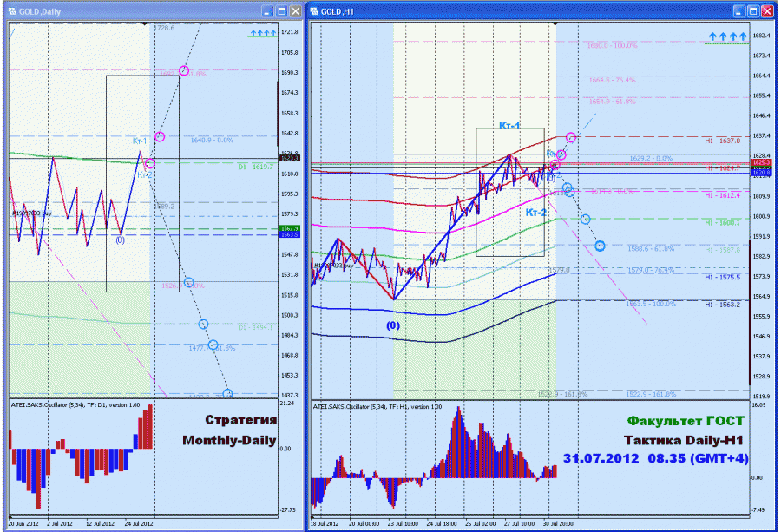
Task: Click the 'Стратегия' text label
Action: point(240,420)
